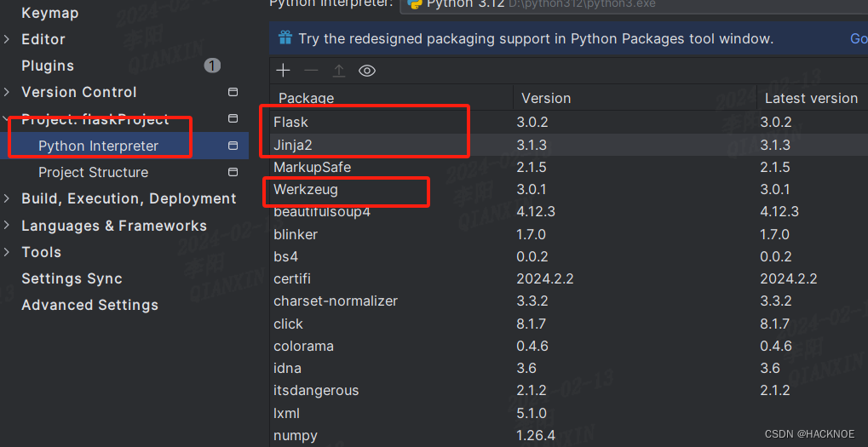Select the numpy package row
Viewport: 868px width, 447px height.
(x=568, y=435)
